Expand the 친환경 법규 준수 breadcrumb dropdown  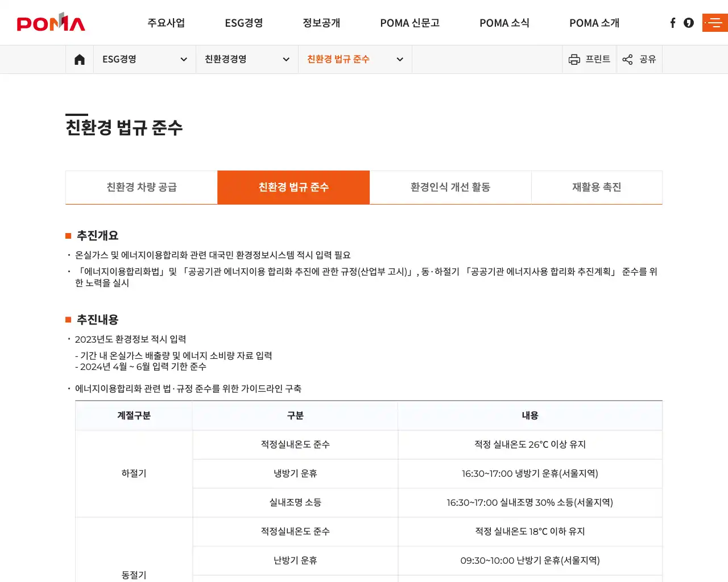(355, 59)
